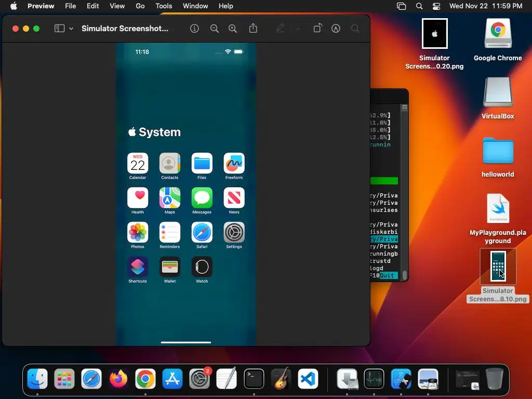The height and width of the screenshot is (399, 532).
Task: Click the Safari app icon in the image
Action: (x=202, y=232)
